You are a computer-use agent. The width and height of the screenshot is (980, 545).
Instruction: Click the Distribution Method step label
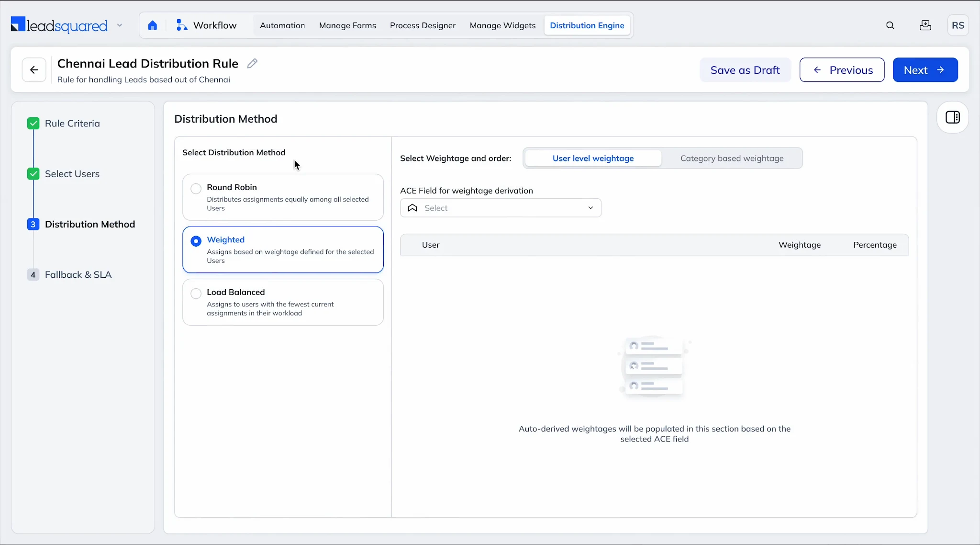coord(90,224)
